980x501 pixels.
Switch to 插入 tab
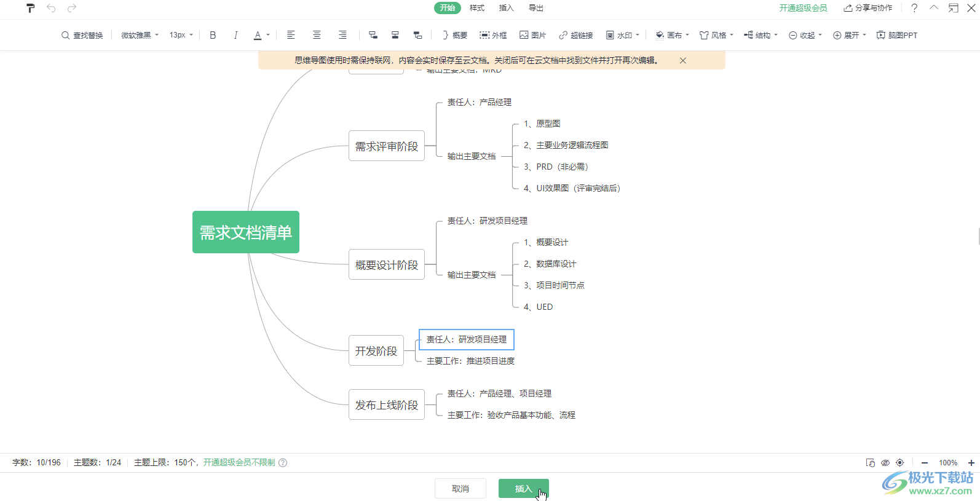click(507, 8)
